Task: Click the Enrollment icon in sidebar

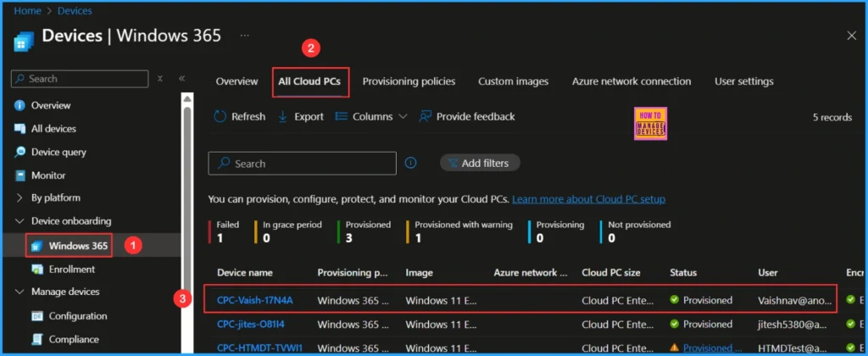Action: [x=37, y=269]
